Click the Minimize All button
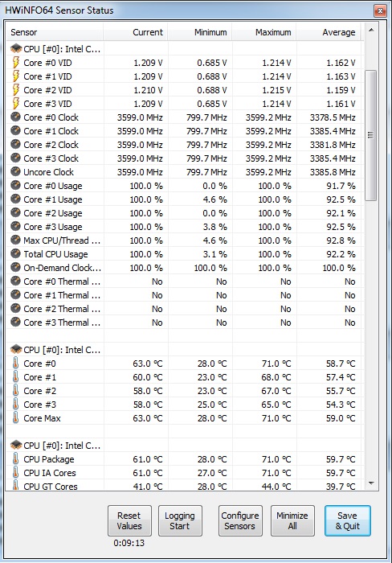 point(292,520)
